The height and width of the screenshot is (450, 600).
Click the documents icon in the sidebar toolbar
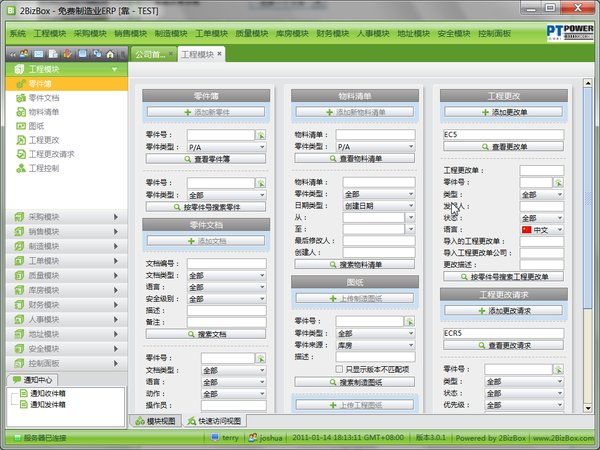(53, 54)
